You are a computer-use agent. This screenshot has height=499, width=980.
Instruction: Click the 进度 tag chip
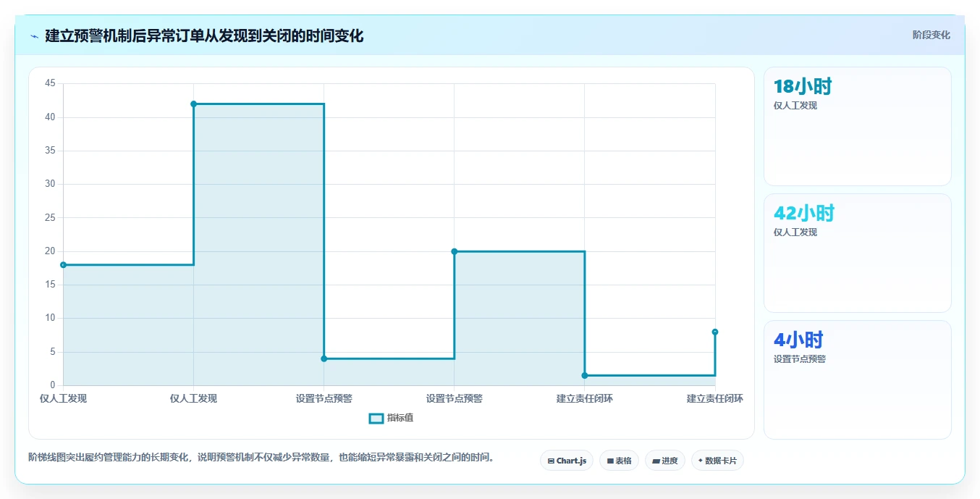(x=664, y=461)
